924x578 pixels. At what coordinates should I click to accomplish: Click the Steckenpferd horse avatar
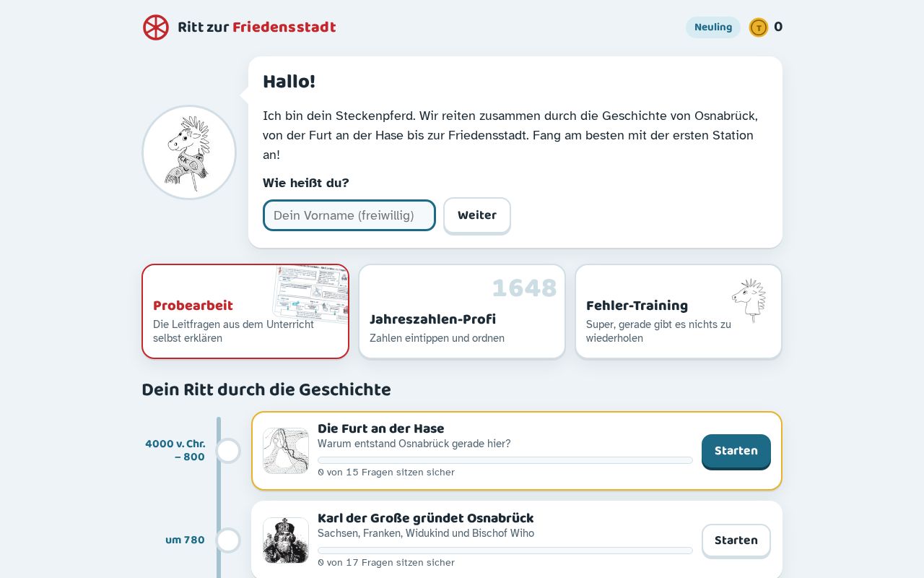click(x=189, y=152)
